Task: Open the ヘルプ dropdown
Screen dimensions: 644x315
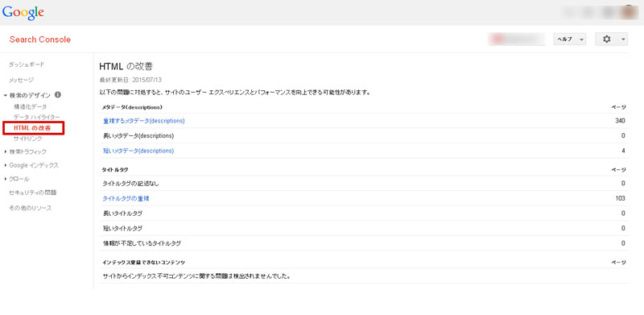Action: [570, 39]
